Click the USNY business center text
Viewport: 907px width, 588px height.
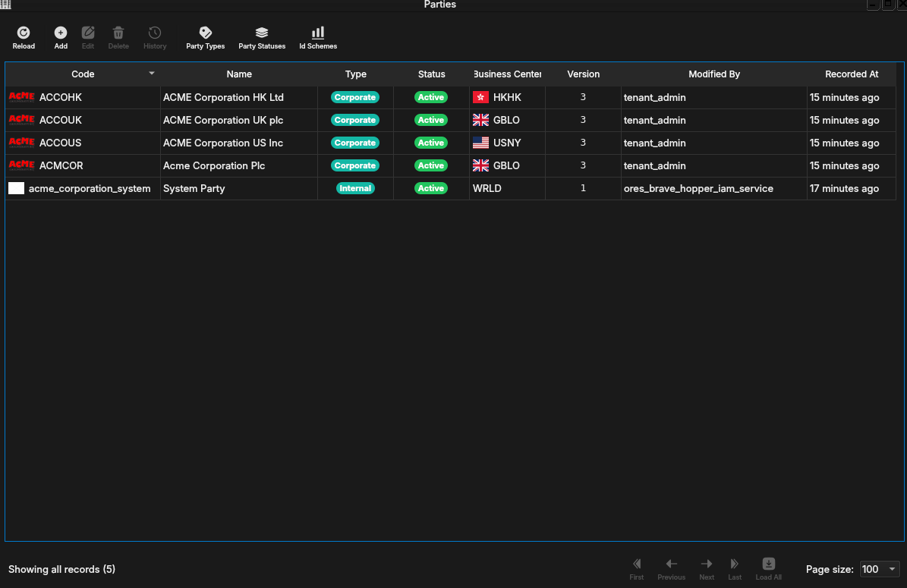click(507, 142)
